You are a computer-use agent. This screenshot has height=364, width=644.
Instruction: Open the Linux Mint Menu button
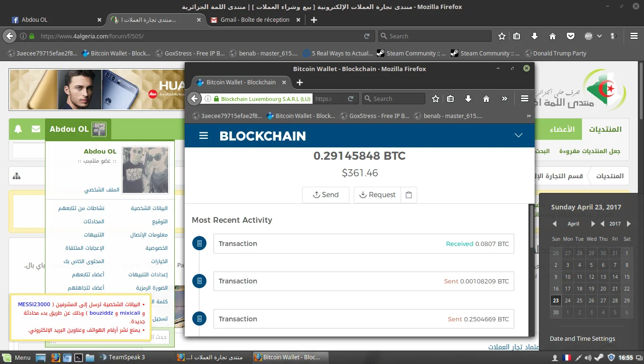[x=17, y=357]
